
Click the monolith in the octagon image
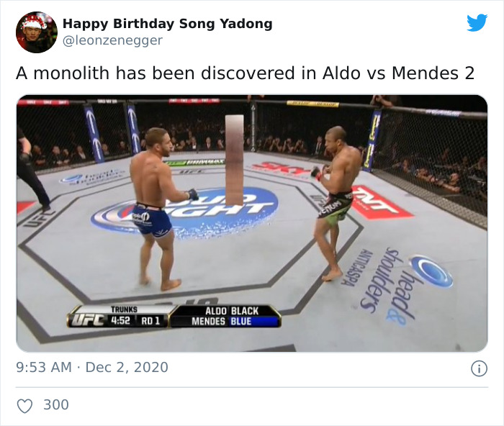click(x=234, y=160)
